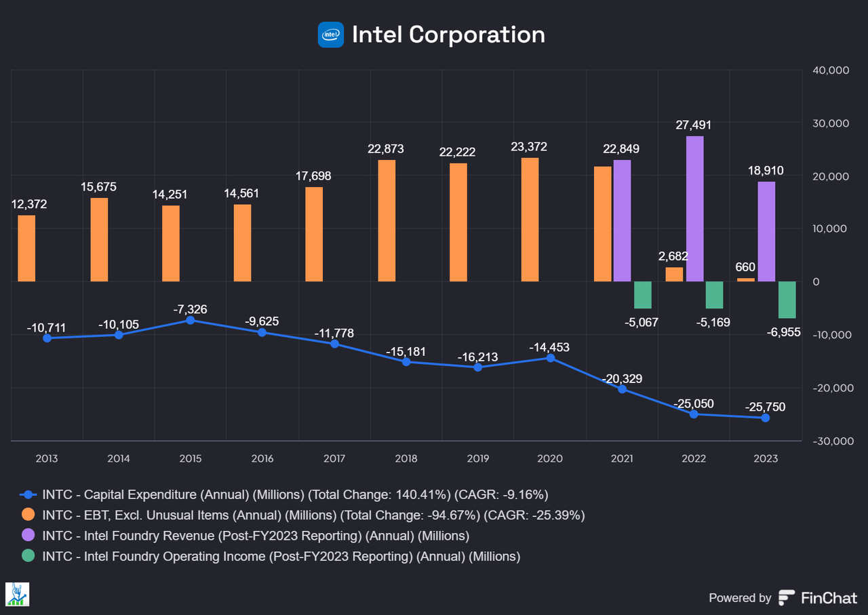The height and width of the screenshot is (615, 868).
Task: Click the Intel Foundry Revenue legend label
Action: 256,536
